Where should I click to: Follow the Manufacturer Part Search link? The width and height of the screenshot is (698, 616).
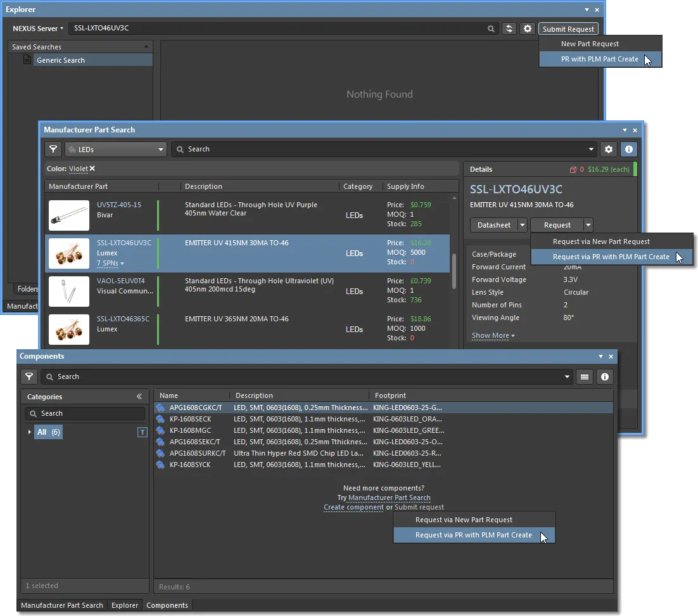[389, 497]
